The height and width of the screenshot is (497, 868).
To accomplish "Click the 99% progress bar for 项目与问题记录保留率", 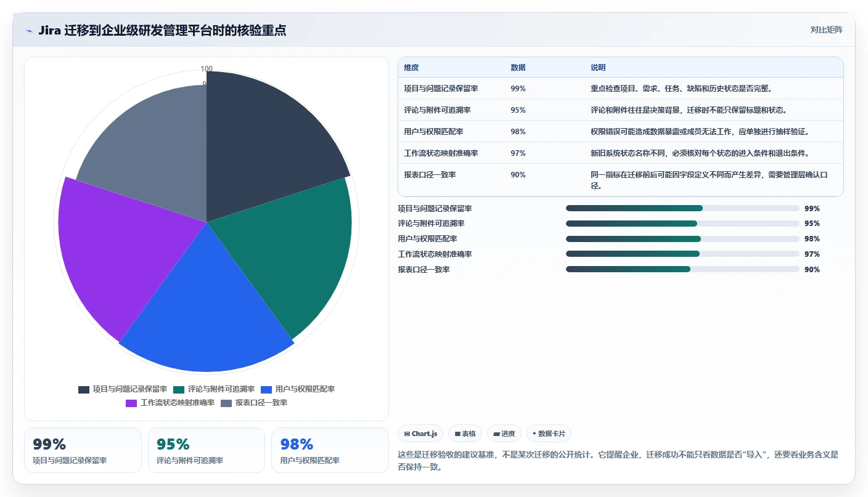I will click(682, 208).
